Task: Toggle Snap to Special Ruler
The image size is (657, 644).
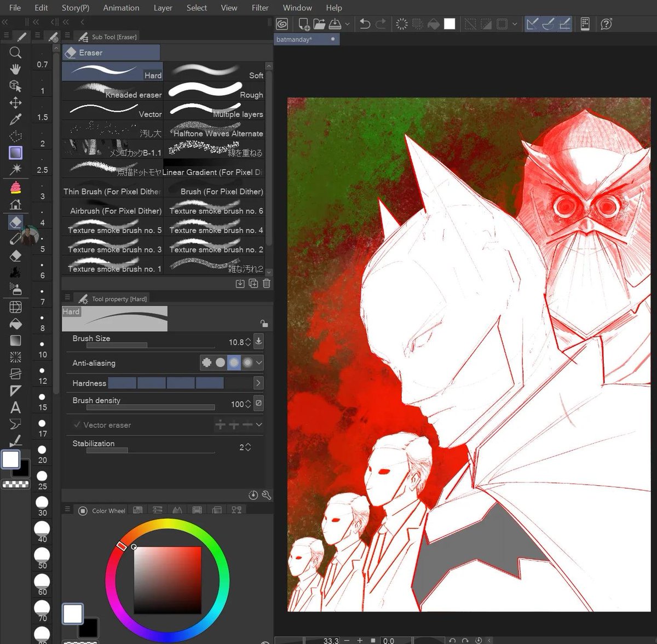Action: (548, 24)
